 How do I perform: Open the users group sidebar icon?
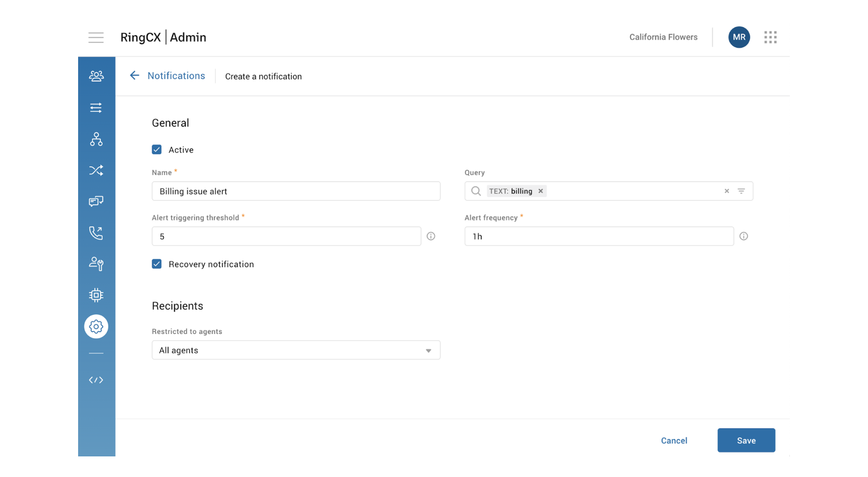96,76
